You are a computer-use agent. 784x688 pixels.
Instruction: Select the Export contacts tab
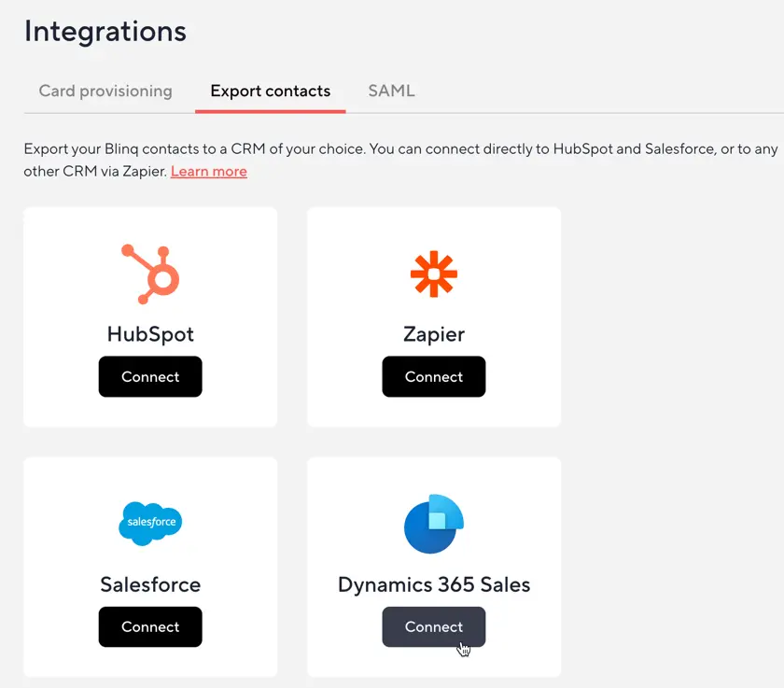[x=270, y=91]
